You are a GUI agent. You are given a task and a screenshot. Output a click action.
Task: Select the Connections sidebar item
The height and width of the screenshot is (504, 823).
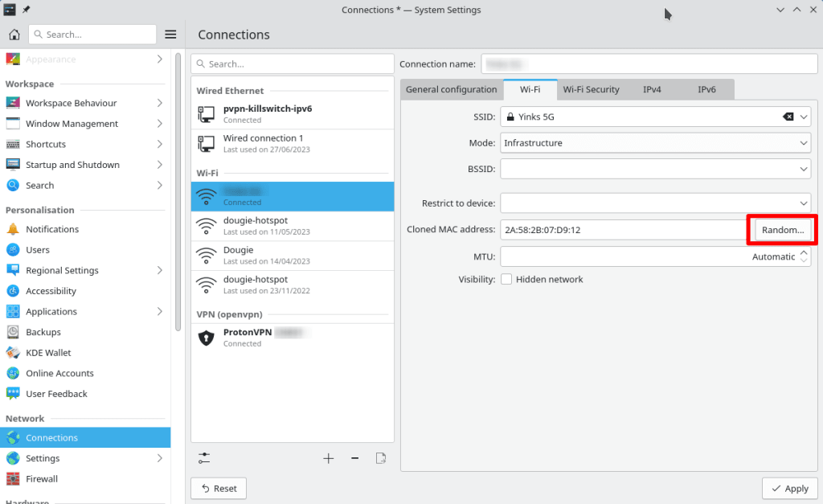(85, 437)
